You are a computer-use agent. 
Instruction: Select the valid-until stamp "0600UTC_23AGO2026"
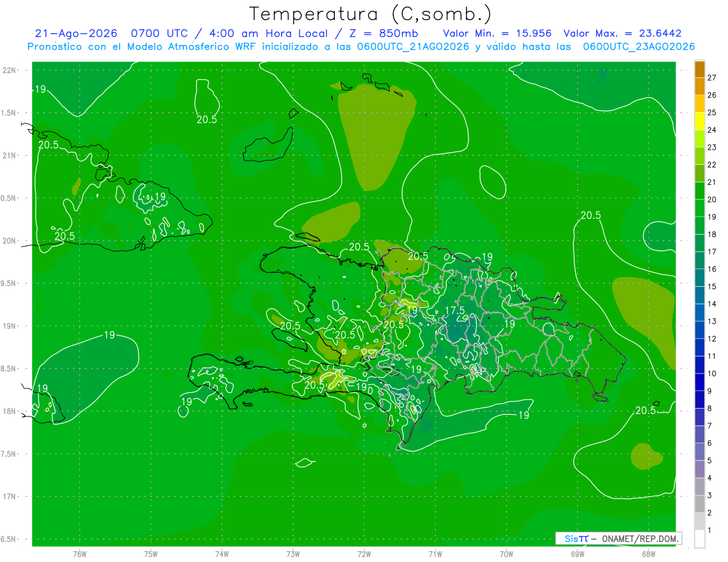tap(639, 47)
